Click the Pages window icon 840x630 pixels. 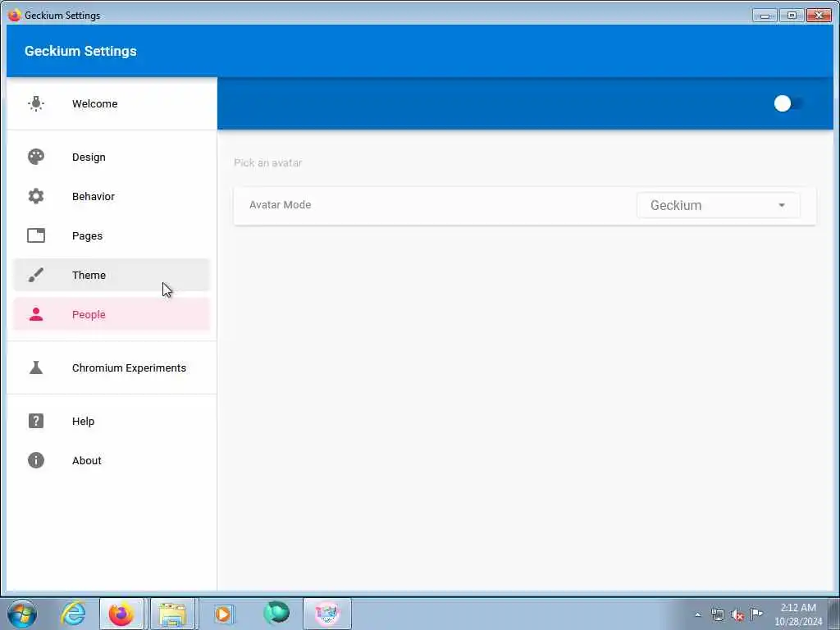(36, 235)
